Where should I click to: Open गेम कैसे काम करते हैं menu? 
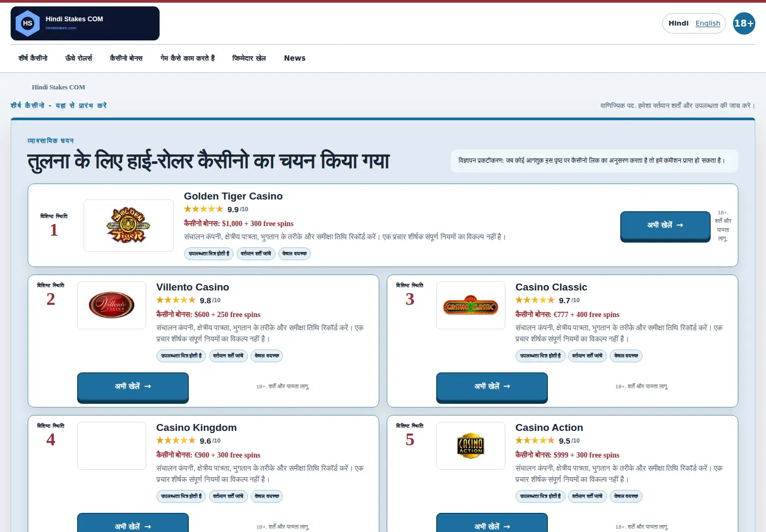[188, 58]
